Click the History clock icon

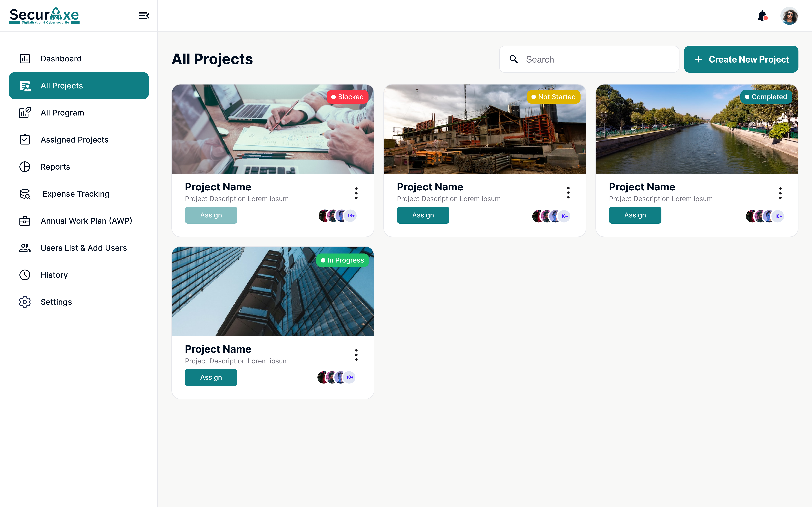coord(25,275)
